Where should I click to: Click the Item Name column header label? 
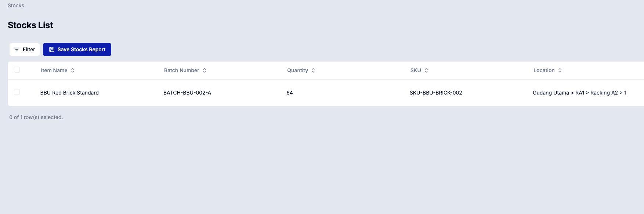[x=54, y=70]
